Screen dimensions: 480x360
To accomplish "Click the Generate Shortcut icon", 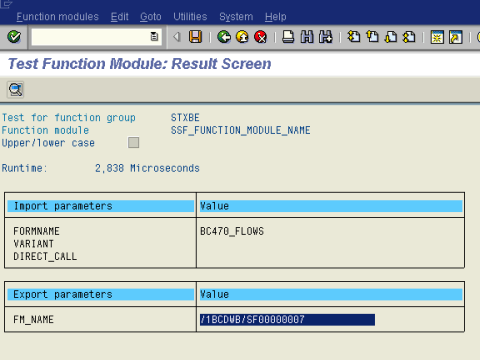I will pos(456,37).
